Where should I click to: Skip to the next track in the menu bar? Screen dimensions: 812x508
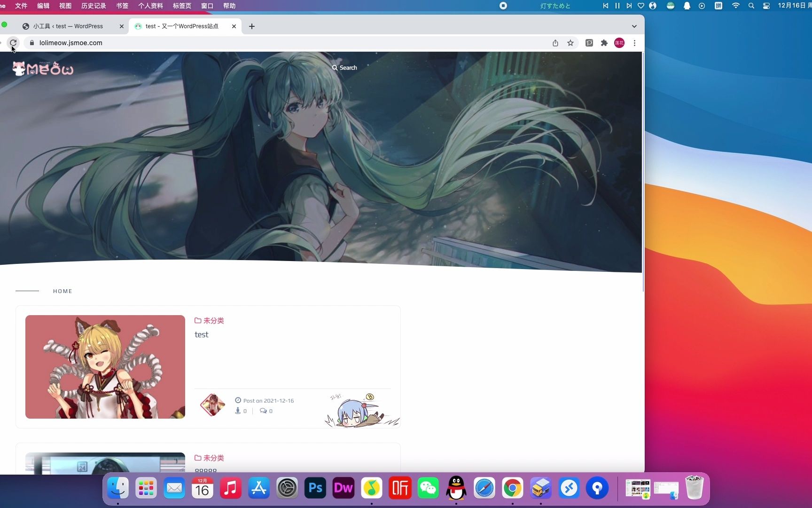tap(629, 6)
